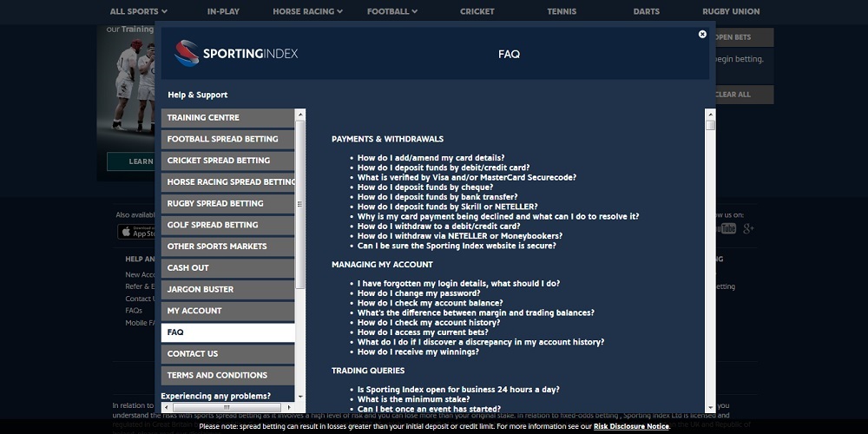Click sidebar horizontal scroll left arrow
Viewport: 868px width, 434px height.
click(x=166, y=407)
